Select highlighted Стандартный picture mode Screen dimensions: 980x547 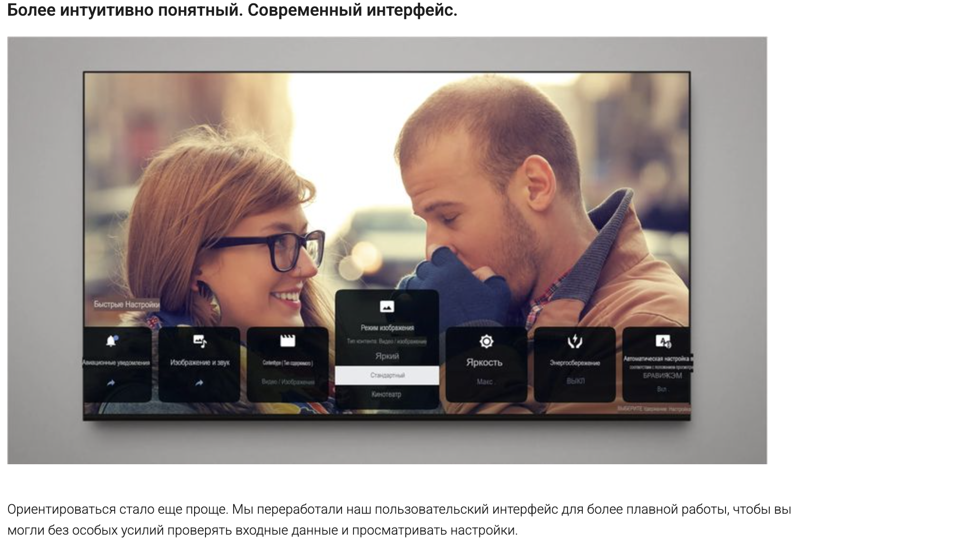pos(387,375)
